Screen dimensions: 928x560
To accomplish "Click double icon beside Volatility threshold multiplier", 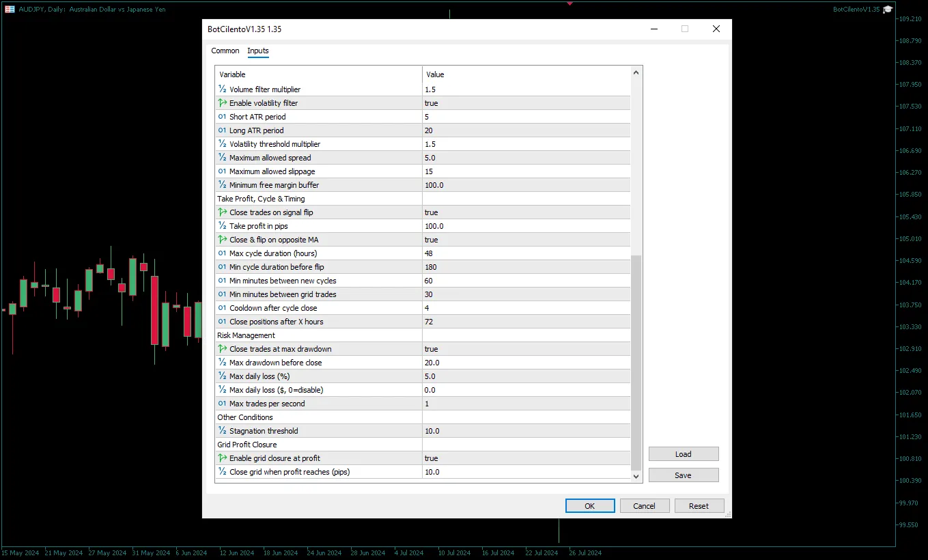I will coord(222,144).
